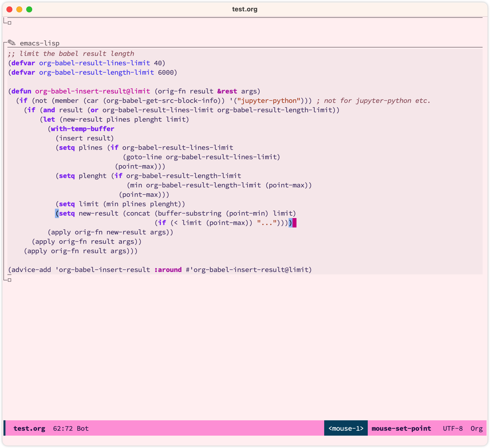490x448 pixels.
Task: Click variable org-babel-result-lines-limit in first defvar
Action: tap(95, 63)
